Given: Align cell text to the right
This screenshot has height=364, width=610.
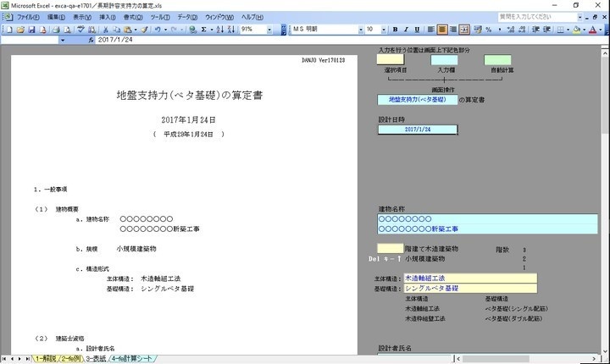Looking at the screenshot, I should pos(452,30).
